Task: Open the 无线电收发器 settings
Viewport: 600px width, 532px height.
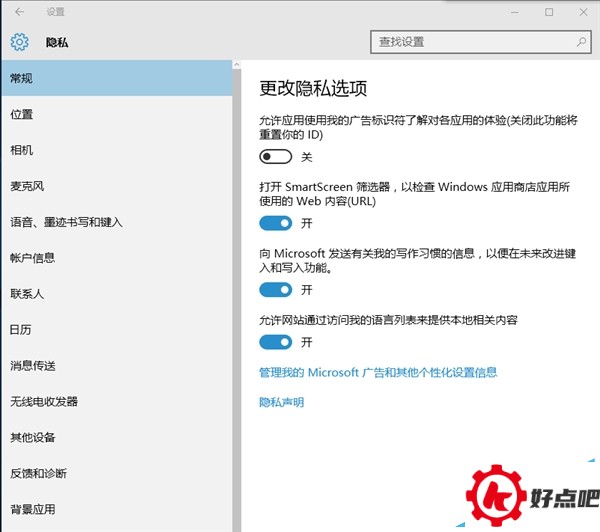Action: click(x=117, y=401)
